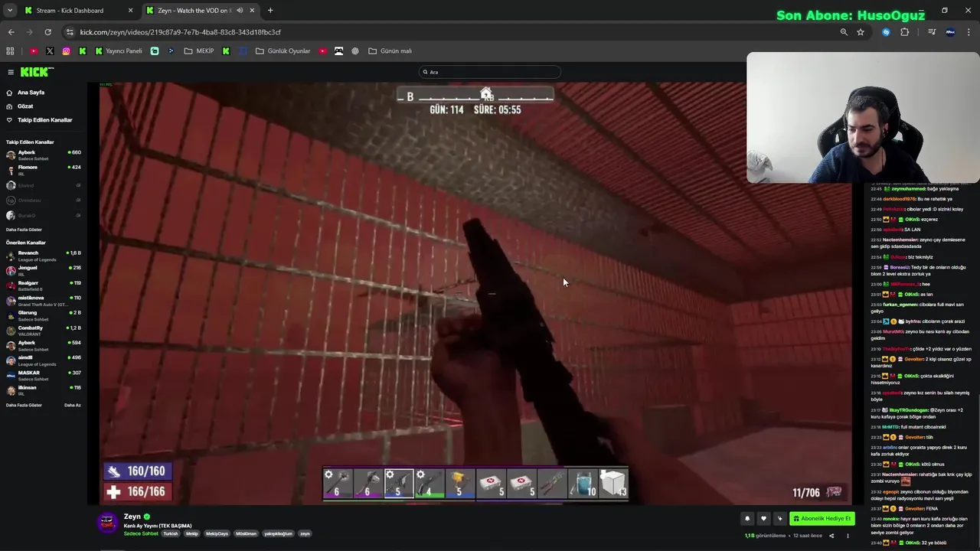Open the X (Twitter) bookmark
Viewport: 980px width, 551px height.
pos(50,51)
